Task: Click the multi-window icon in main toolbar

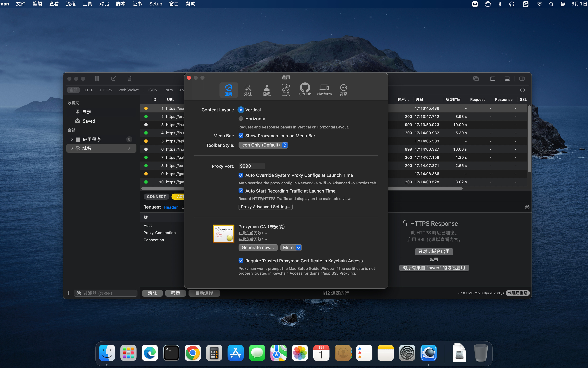Action: click(x=476, y=79)
